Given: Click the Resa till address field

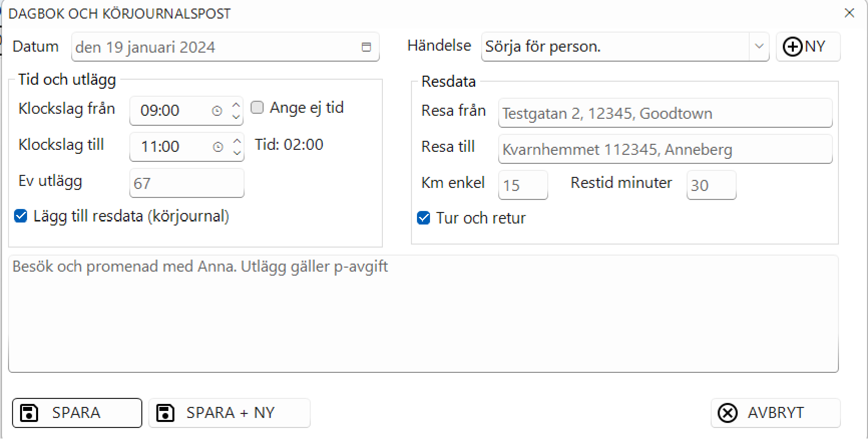Looking at the screenshot, I should click(x=665, y=149).
